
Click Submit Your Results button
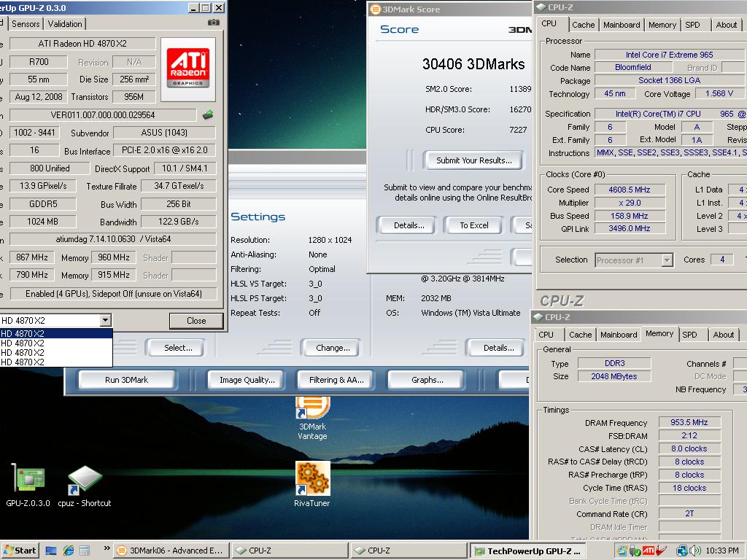(x=473, y=160)
